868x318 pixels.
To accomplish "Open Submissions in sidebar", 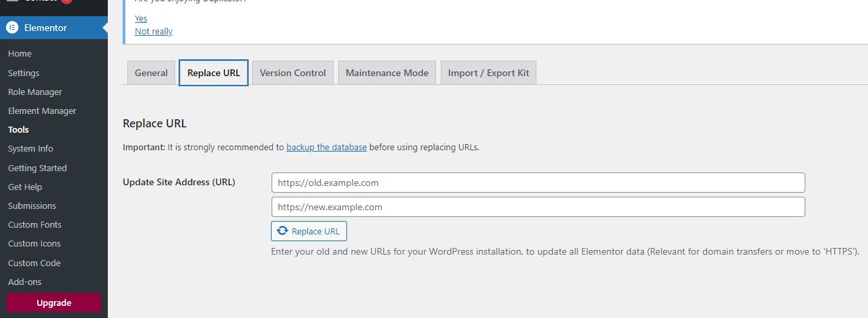I will tap(32, 205).
